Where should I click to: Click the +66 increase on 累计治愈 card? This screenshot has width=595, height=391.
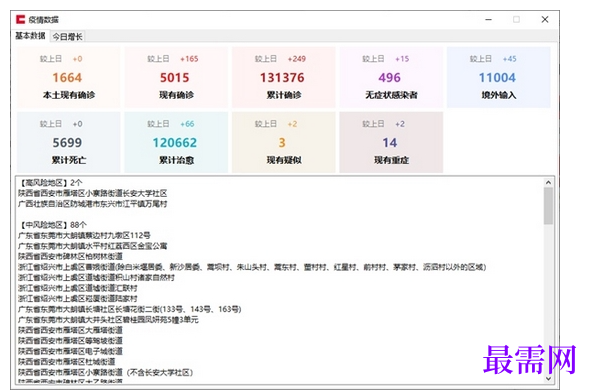click(187, 124)
